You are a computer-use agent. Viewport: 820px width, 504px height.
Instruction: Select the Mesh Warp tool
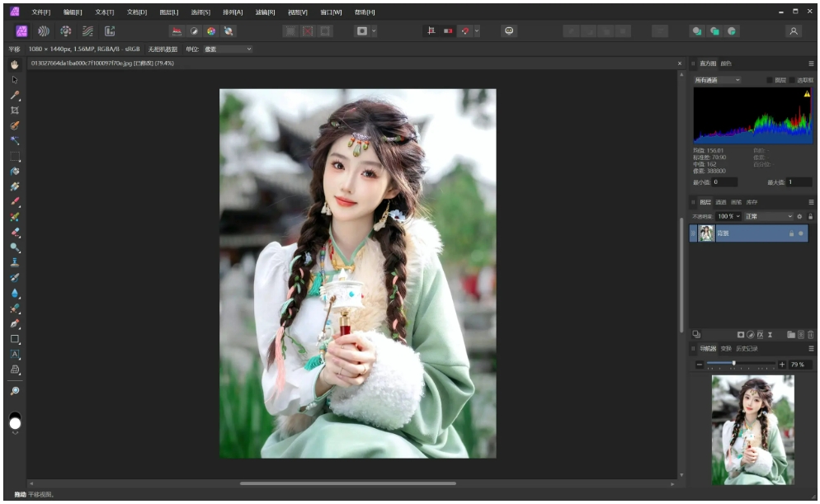click(15, 370)
